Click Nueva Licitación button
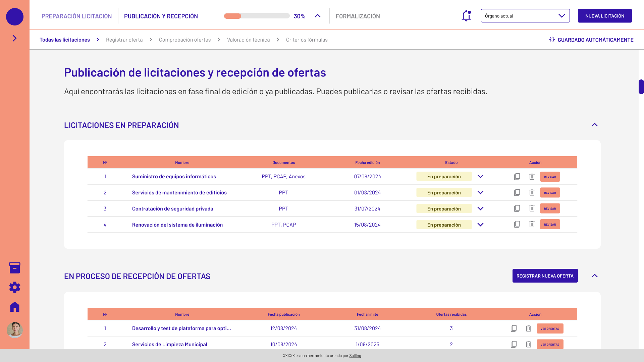Image resolution: width=644 pixels, height=362 pixels. click(x=604, y=16)
